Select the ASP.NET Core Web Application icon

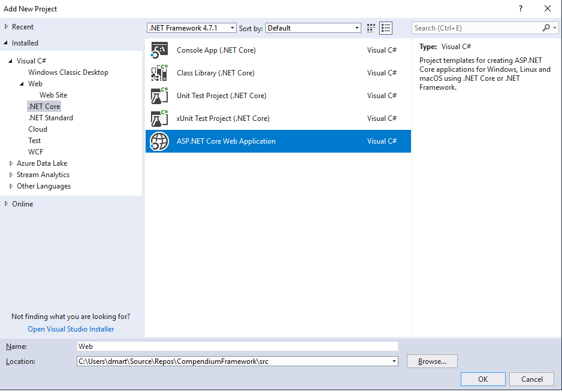(x=159, y=141)
